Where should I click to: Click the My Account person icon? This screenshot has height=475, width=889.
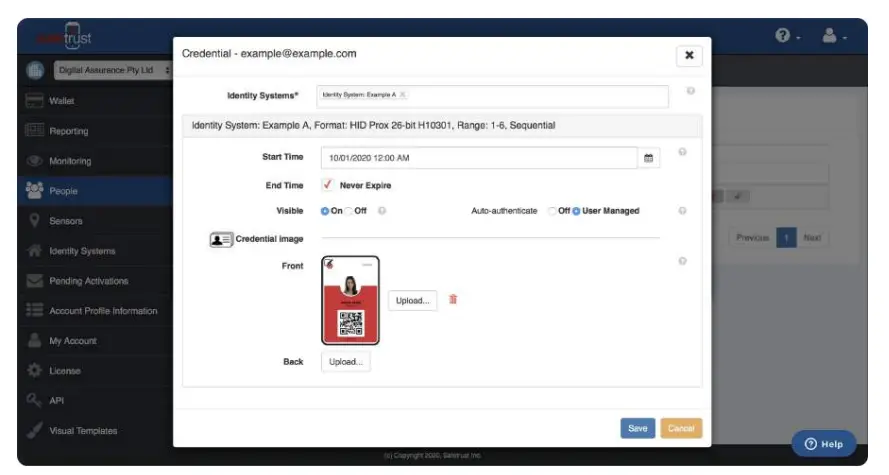(x=35, y=340)
